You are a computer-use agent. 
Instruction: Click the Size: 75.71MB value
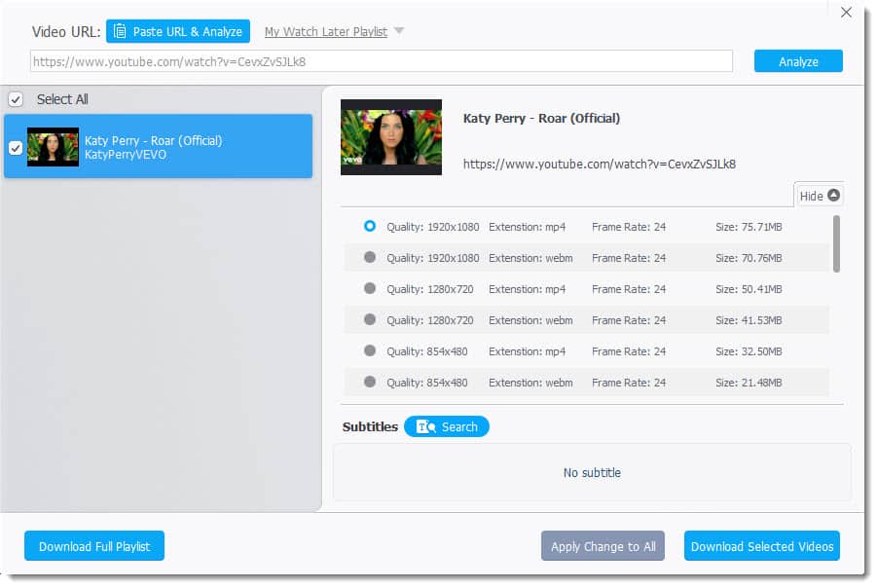coord(749,227)
